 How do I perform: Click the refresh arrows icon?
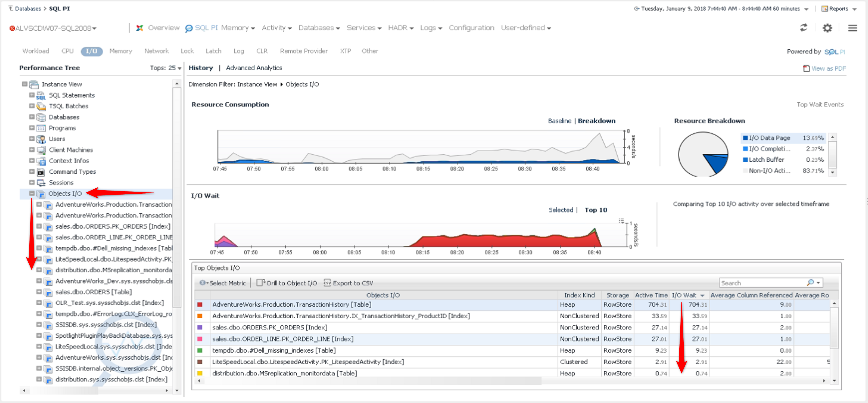(804, 28)
